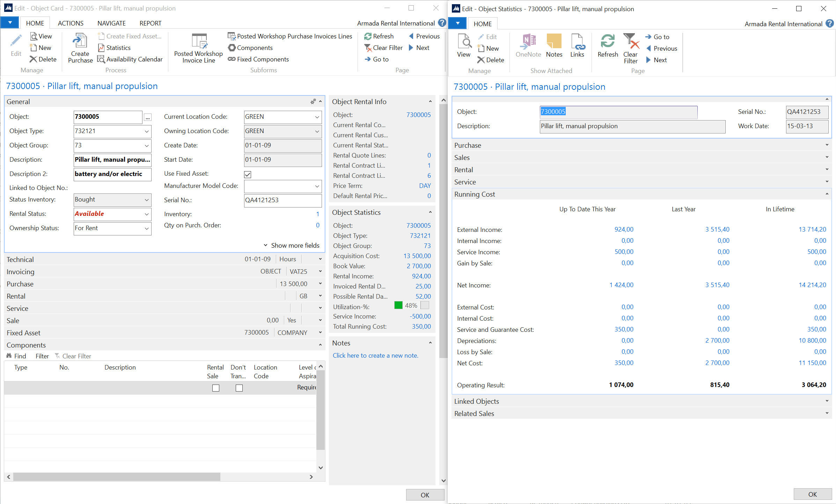Click here to create a new note

pos(375,356)
